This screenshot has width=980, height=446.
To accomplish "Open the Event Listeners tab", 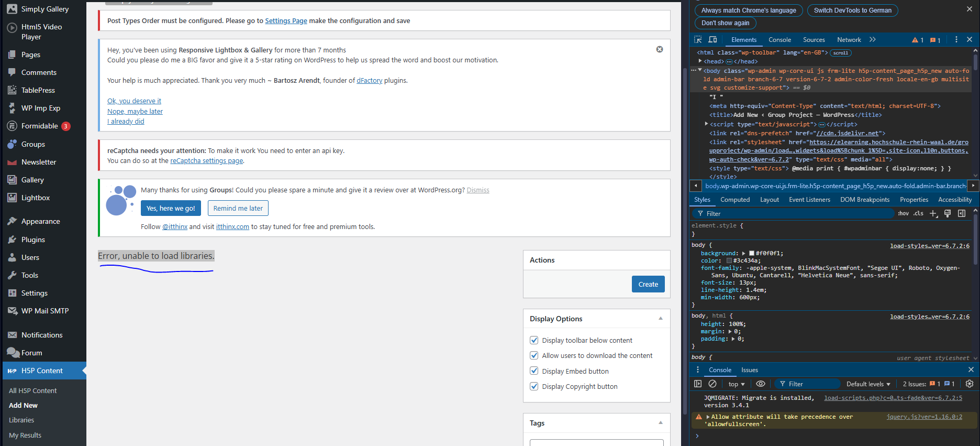I will point(809,200).
